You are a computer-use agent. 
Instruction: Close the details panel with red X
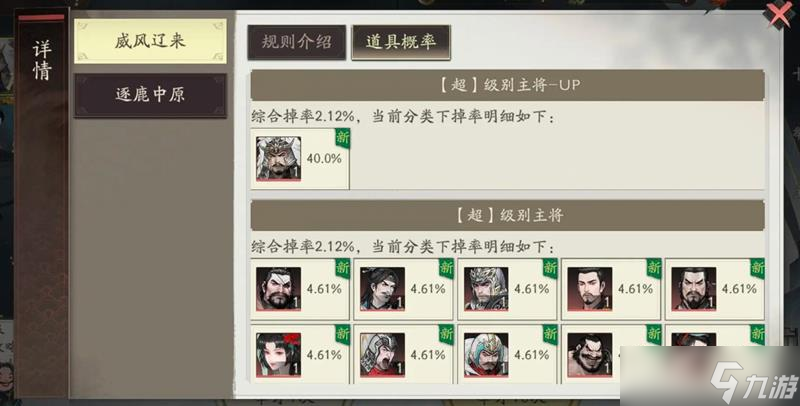click(779, 15)
